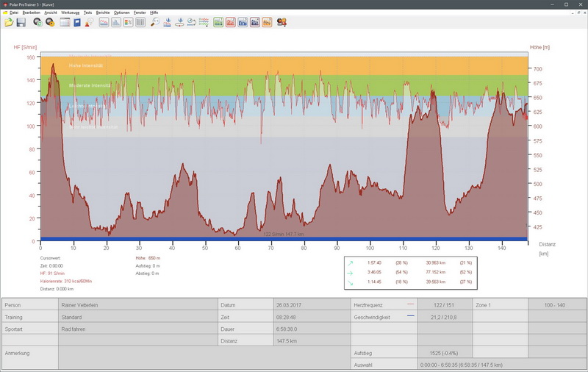The image size is (588, 372).
Task: Open the Datei menu
Action: coord(14,13)
